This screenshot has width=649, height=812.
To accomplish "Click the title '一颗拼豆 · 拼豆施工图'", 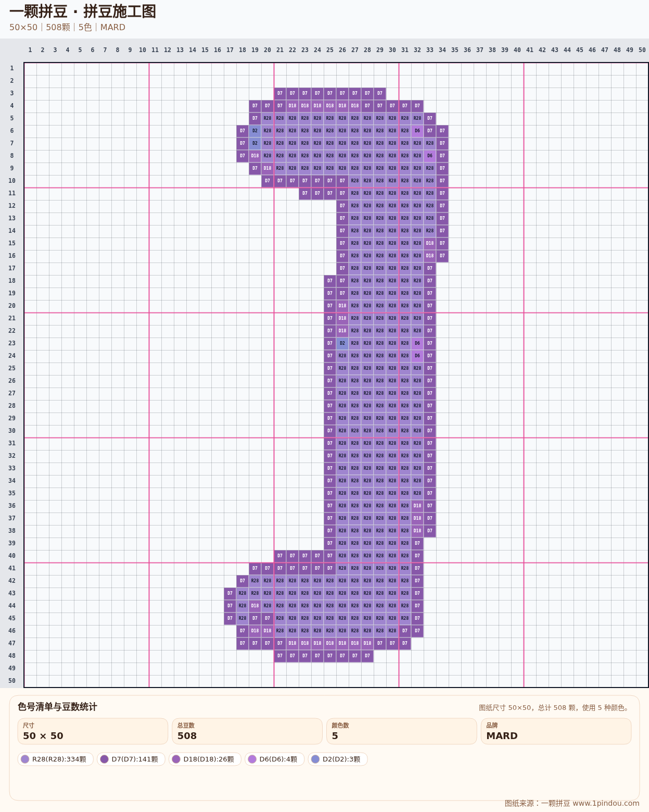I will pos(83,11).
